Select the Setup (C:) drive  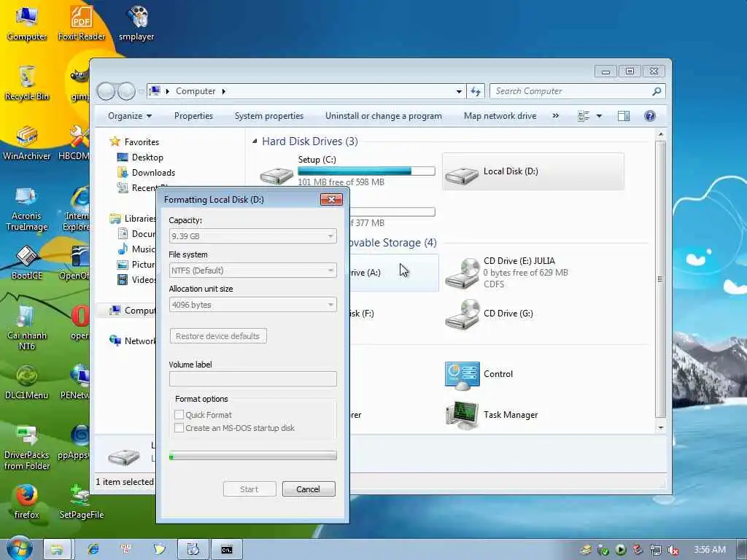pos(347,171)
